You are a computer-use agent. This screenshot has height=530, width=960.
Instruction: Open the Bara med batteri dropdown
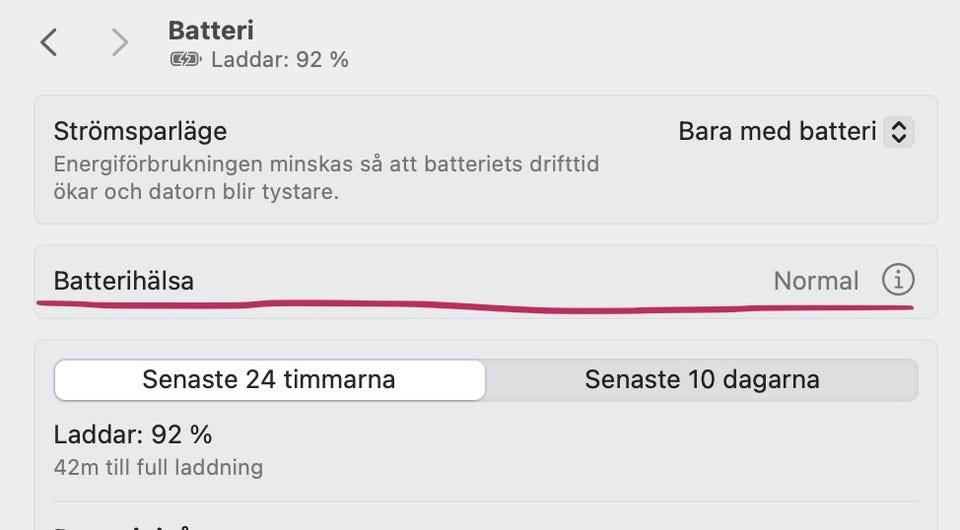coord(777,131)
